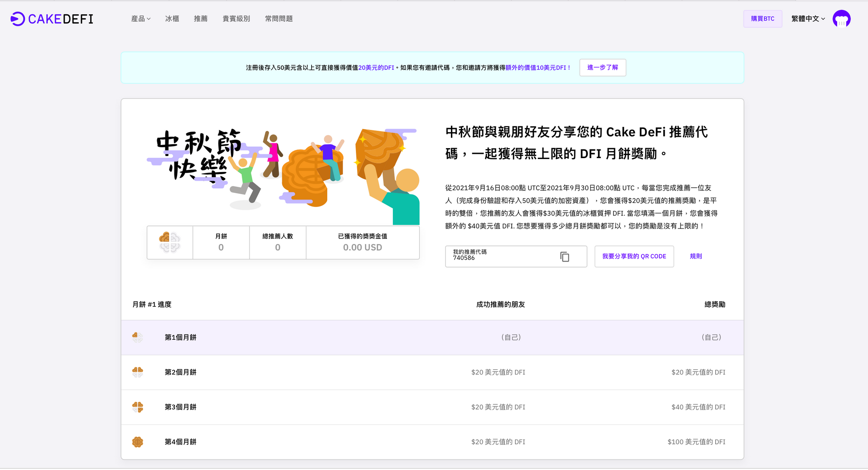This screenshot has height=470, width=868.
Task: Open the 推薦 referral menu item
Action: [x=201, y=19]
